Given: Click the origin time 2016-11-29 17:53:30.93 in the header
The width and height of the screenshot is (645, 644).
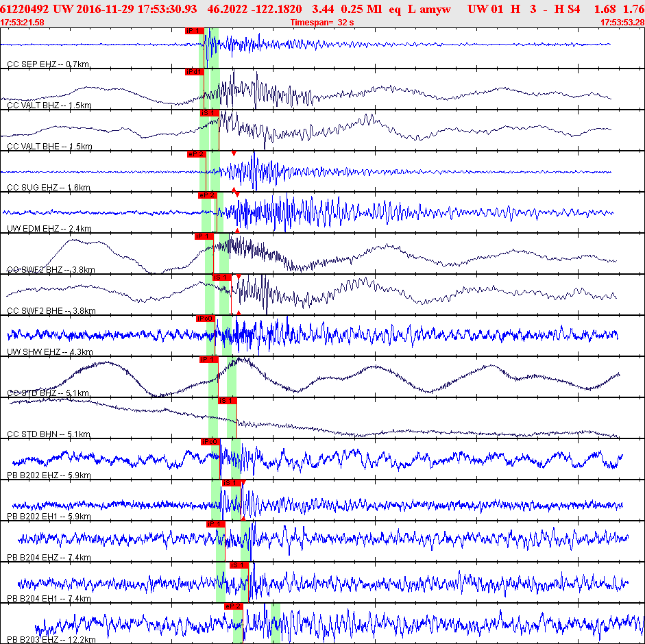Looking at the screenshot, I should pos(136,9).
